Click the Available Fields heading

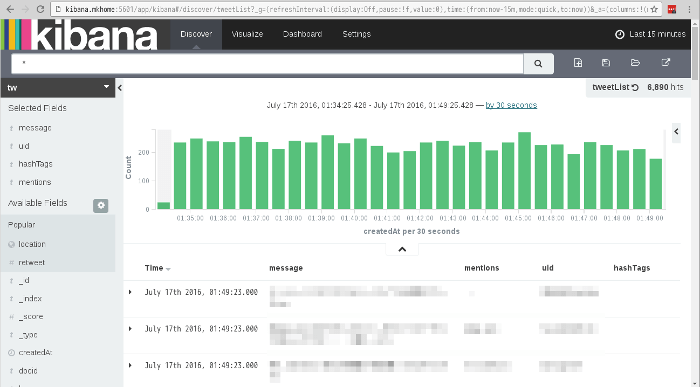coord(38,203)
